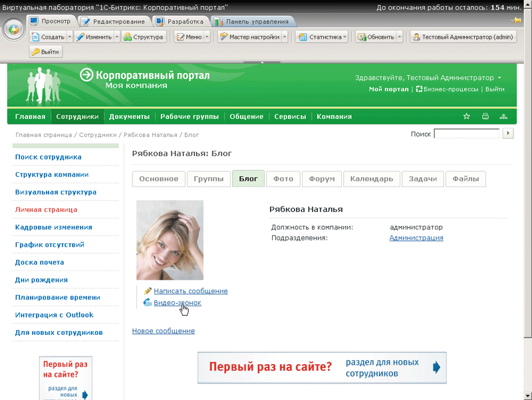The height and width of the screenshot is (400, 532).
Task: Collapse the admin panel handle
Action: [x=262, y=62]
